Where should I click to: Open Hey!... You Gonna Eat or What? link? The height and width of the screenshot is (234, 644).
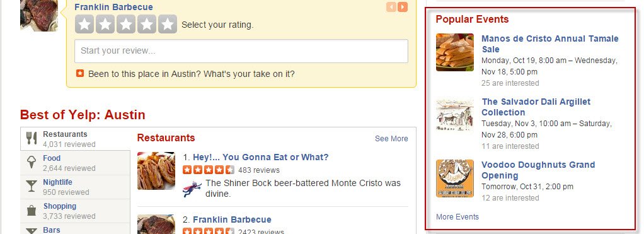pyautogui.click(x=261, y=157)
